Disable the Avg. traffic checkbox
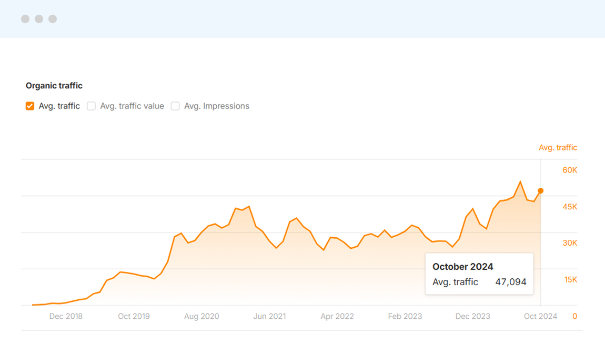 [x=30, y=106]
